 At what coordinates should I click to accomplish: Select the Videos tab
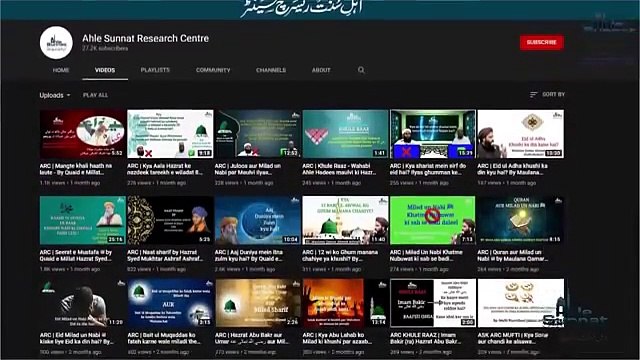tap(105, 70)
